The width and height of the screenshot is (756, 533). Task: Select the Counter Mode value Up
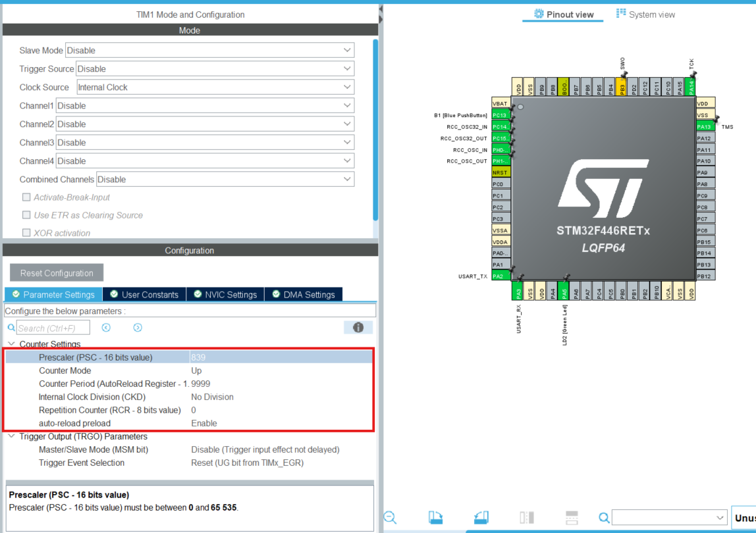[196, 370]
